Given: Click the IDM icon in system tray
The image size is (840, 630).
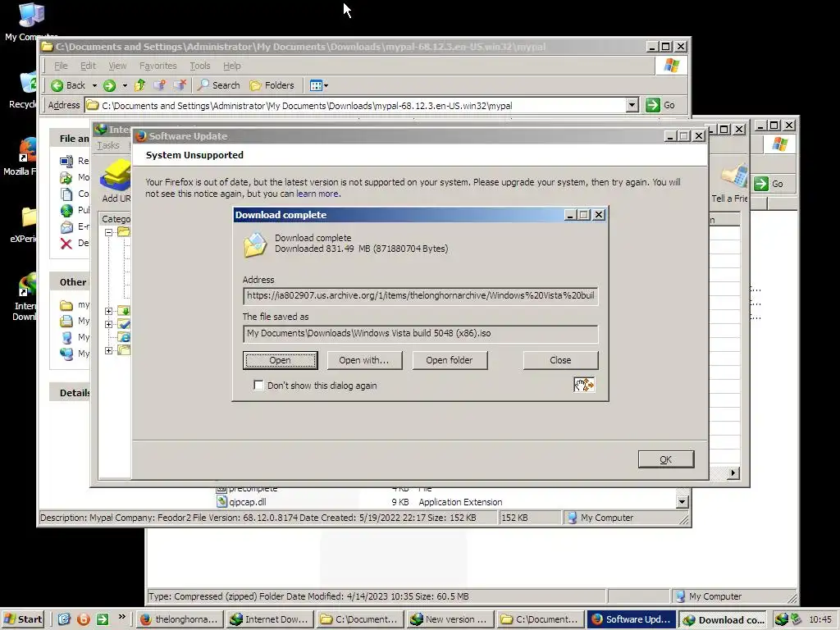Looking at the screenshot, I should tap(782, 619).
